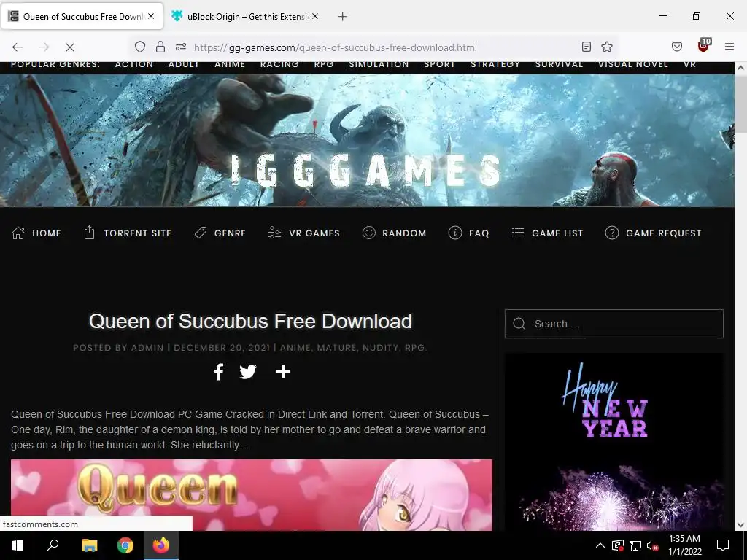Click the genre tag icon

pos(201,233)
